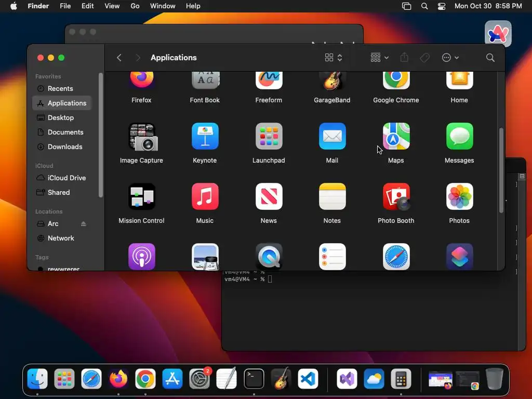Image resolution: width=532 pixels, height=399 pixels.
Task: Select the Mail app icon
Action: 332,136
